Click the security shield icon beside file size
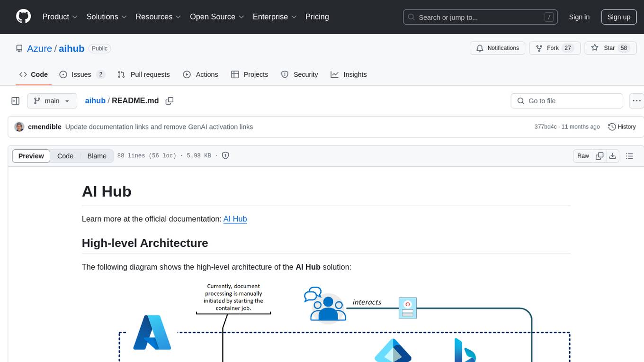 [x=225, y=155]
